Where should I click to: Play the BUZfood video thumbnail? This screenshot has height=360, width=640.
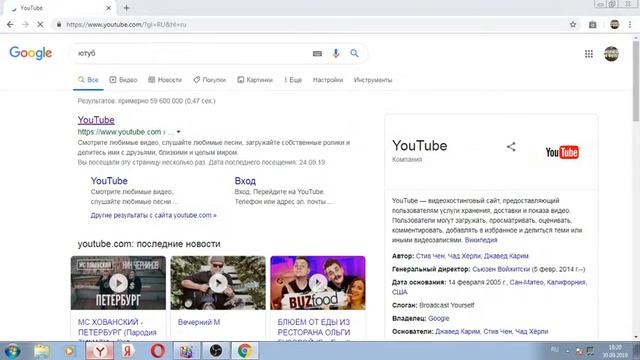(318, 283)
